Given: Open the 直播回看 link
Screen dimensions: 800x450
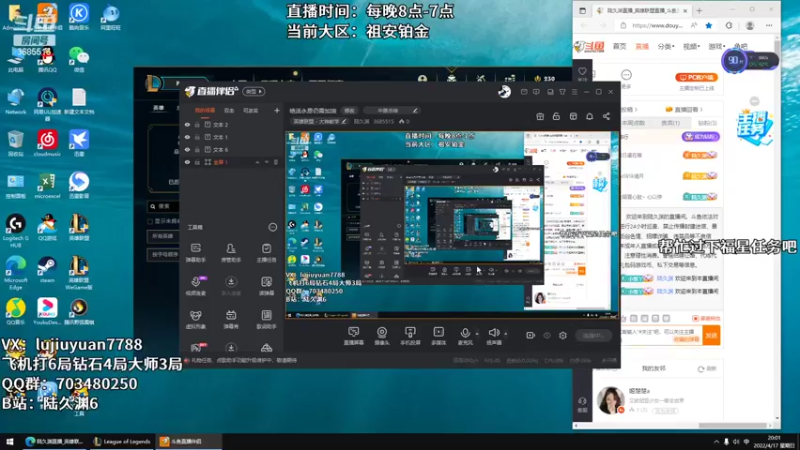Looking at the screenshot, I should [x=684, y=109].
